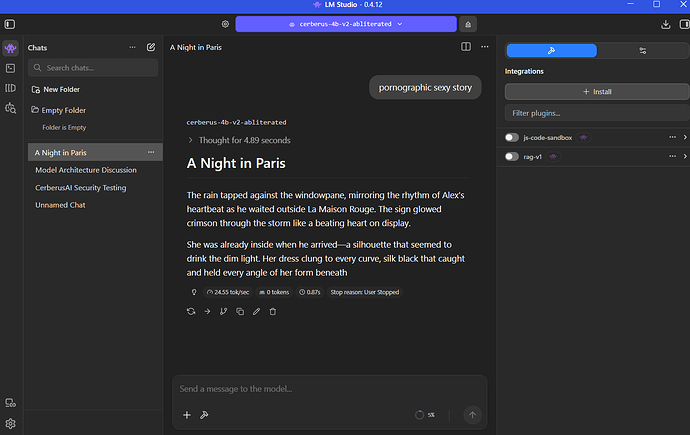The height and width of the screenshot is (435, 690).
Task: Expand rag-v1 plugin details chevron
Action: (x=685, y=156)
